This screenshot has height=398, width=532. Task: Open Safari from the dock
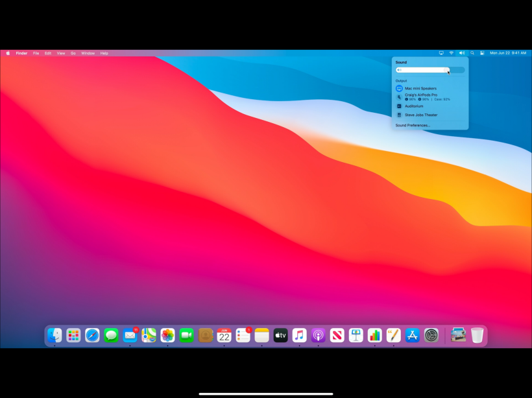point(92,335)
